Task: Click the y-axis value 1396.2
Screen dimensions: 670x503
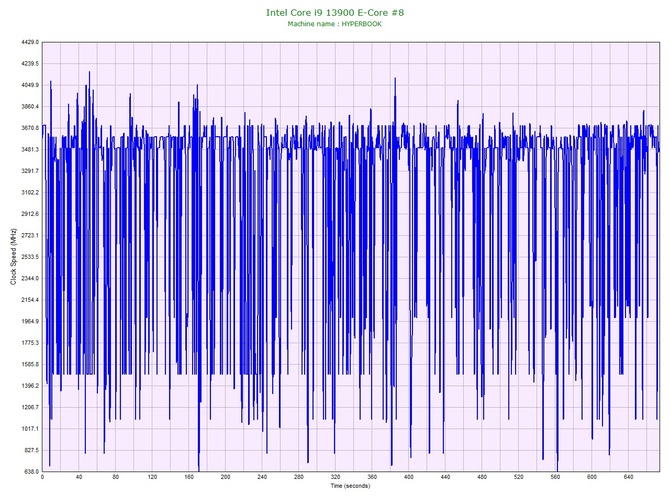Action: [x=30, y=385]
